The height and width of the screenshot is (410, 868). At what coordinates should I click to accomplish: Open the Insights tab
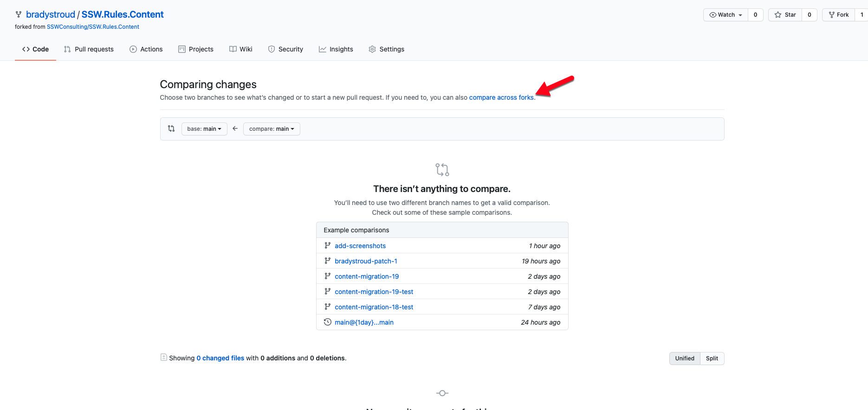coord(336,49)
